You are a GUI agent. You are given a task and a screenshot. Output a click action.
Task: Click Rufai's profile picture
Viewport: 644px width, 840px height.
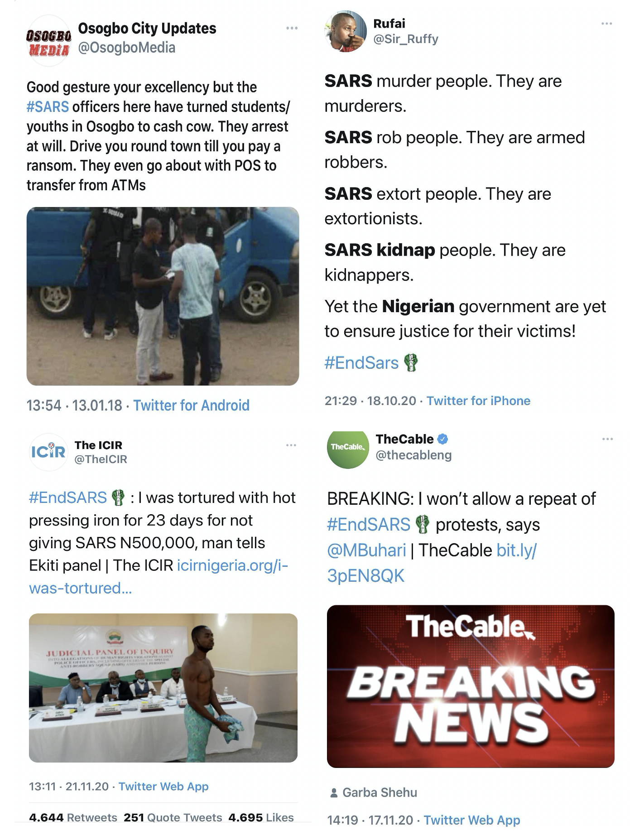click(x=346, y=32)
